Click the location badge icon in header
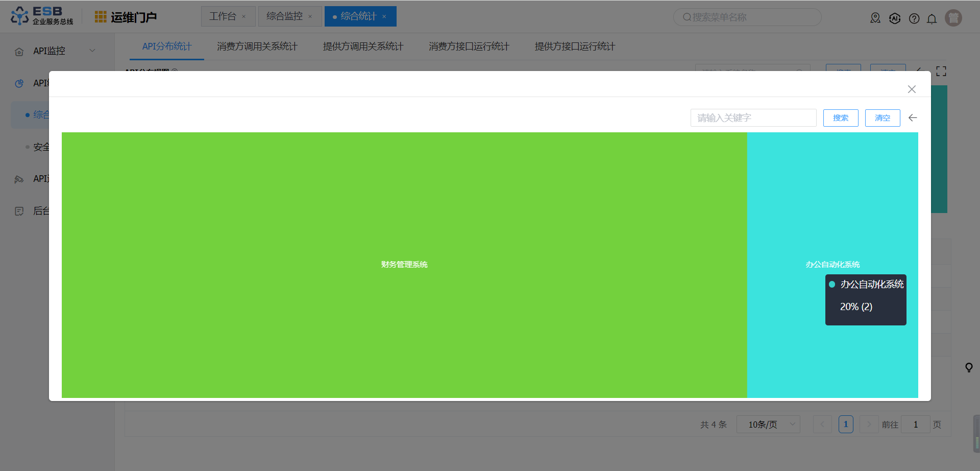Screen dimensions: 980x471 875,18
